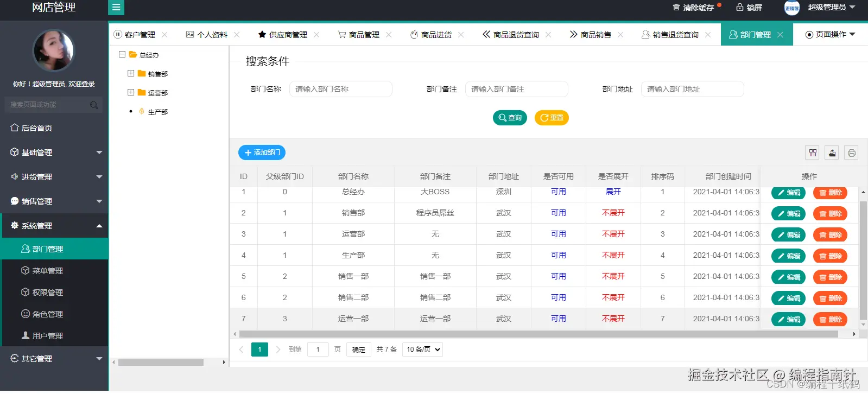Select 角色管理 in sidebar
This screenshot has height=394, width=868.
(x=54, y=314)
